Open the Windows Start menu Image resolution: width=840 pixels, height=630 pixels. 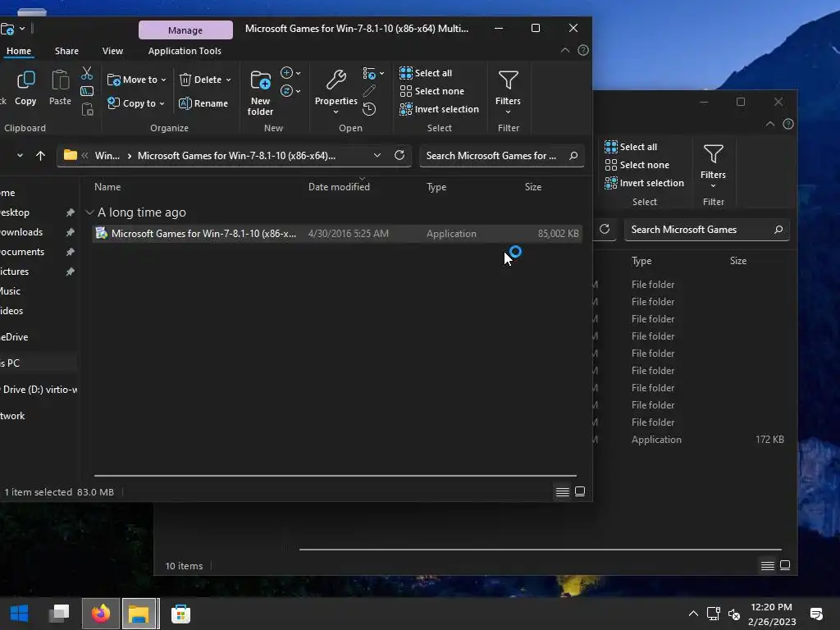[x=20, y=614]
